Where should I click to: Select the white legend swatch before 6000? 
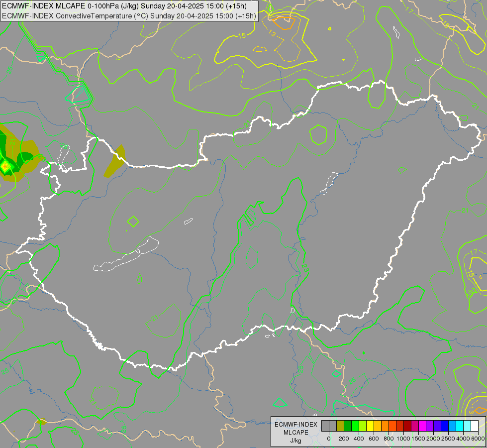(x=475, y=426)
